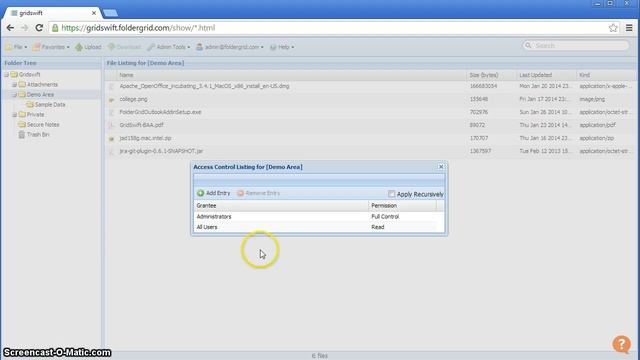Screen dimensions: 640x360
Task: Open the File menu
Action: (x=16, y=47)
